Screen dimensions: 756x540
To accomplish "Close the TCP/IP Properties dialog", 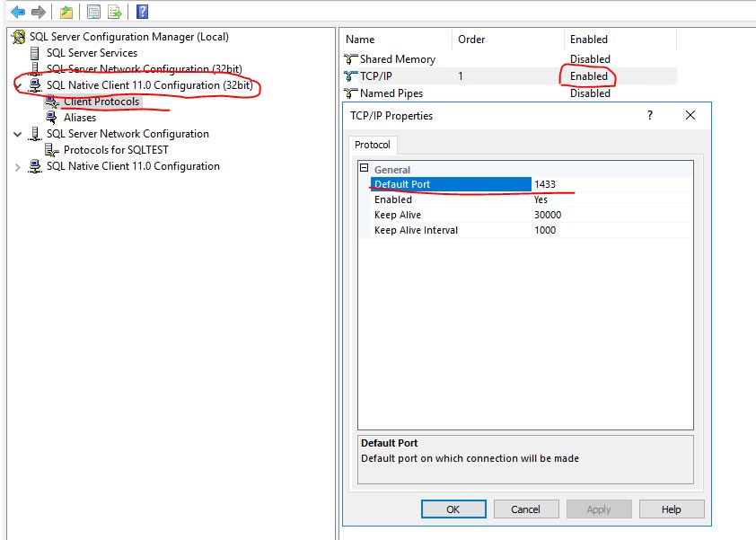I will [x=690, y=115].
